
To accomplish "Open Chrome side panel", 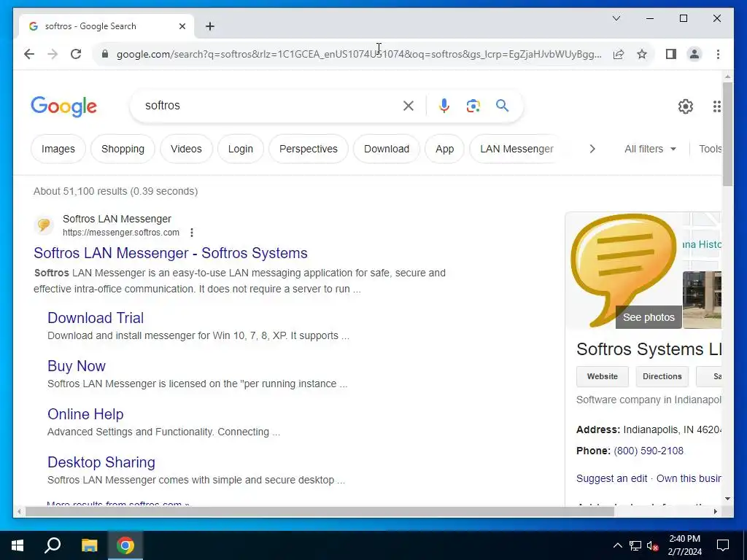I will (671, 54).
